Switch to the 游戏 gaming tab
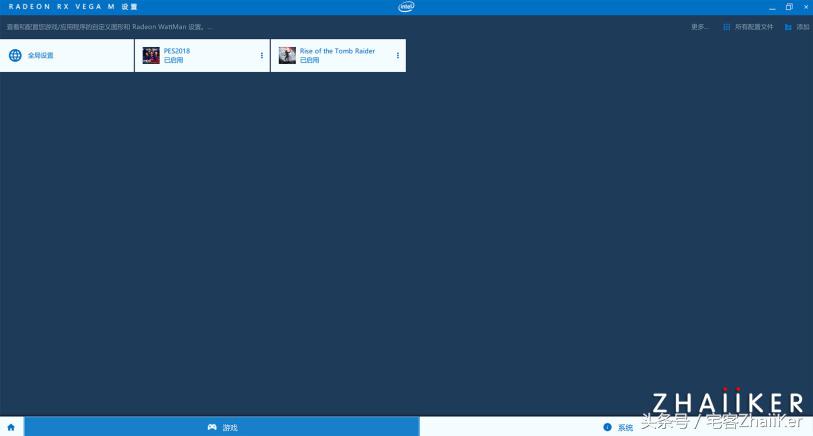 222,427
